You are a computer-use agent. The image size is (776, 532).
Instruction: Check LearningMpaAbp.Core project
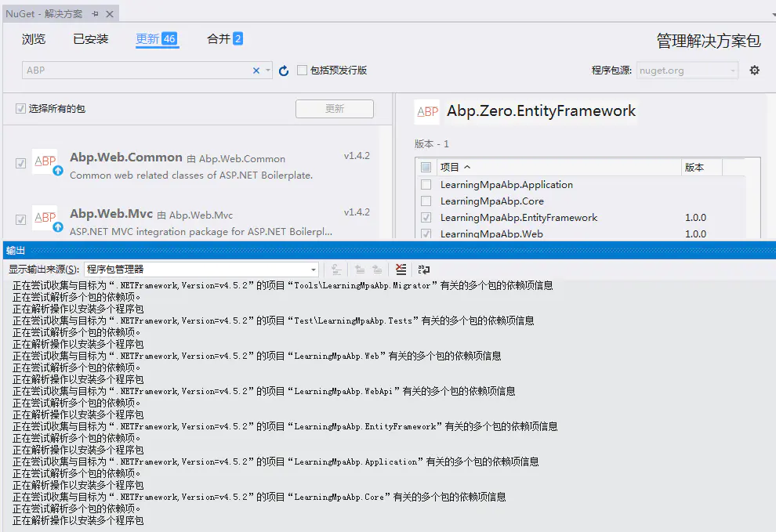point(426,201)
